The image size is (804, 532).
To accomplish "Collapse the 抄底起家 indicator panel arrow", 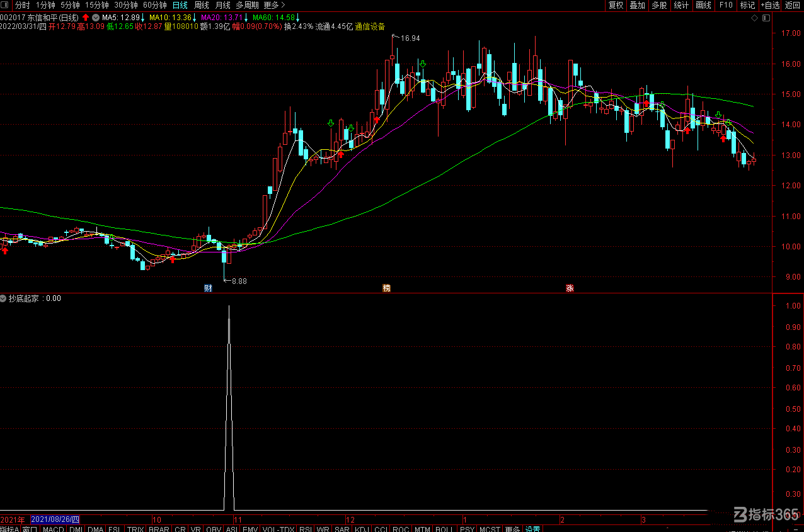I will pyautogui.click(x=4, y=298).
